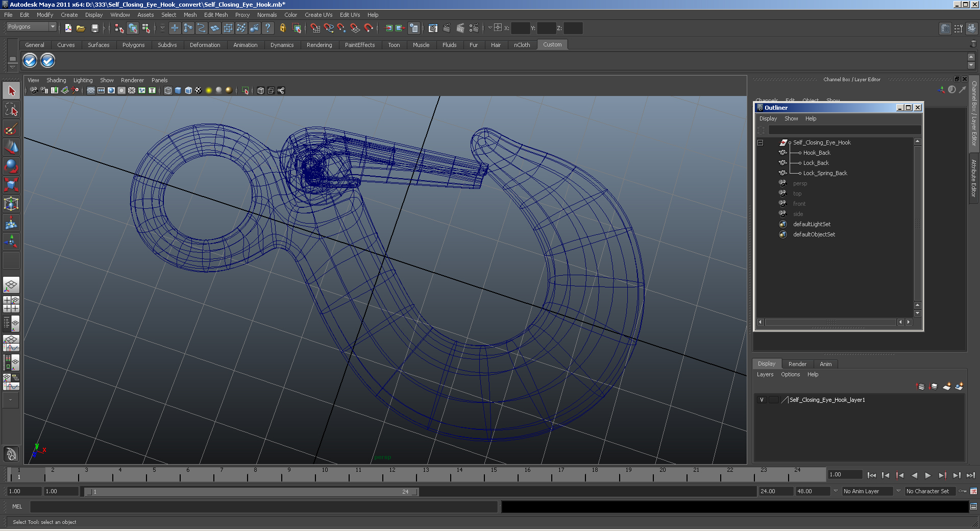
Task: Open the shelf options arrow menu
Action: [x=13, y=67]
